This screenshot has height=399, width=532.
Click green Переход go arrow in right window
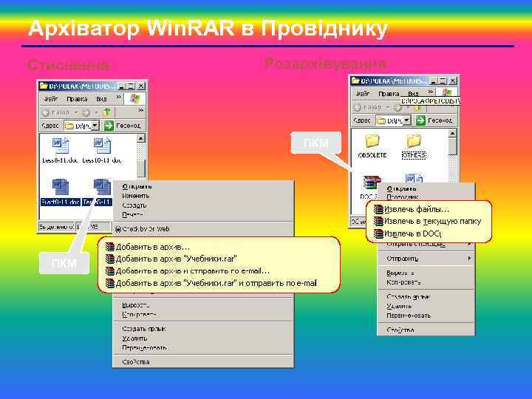[420, 120]
